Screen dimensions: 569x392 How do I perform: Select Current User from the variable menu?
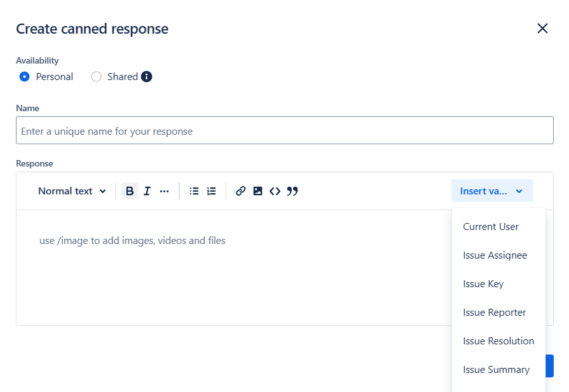pyautogui.click(x=491, y=226)
